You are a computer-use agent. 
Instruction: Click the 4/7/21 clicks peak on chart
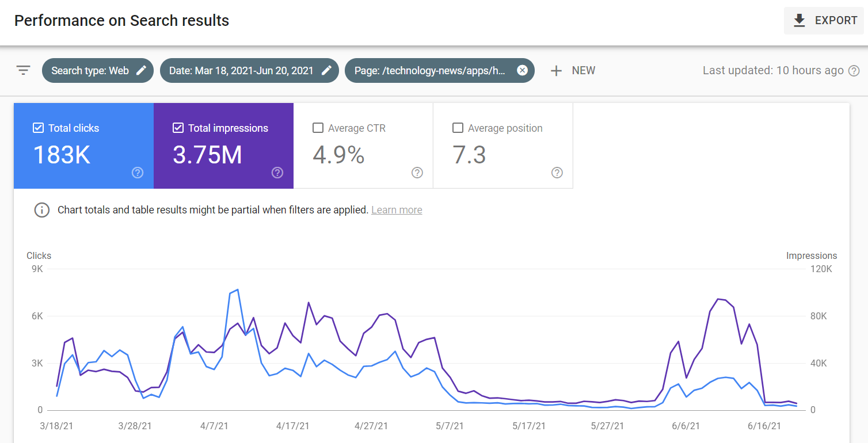[x=237, y=290]
